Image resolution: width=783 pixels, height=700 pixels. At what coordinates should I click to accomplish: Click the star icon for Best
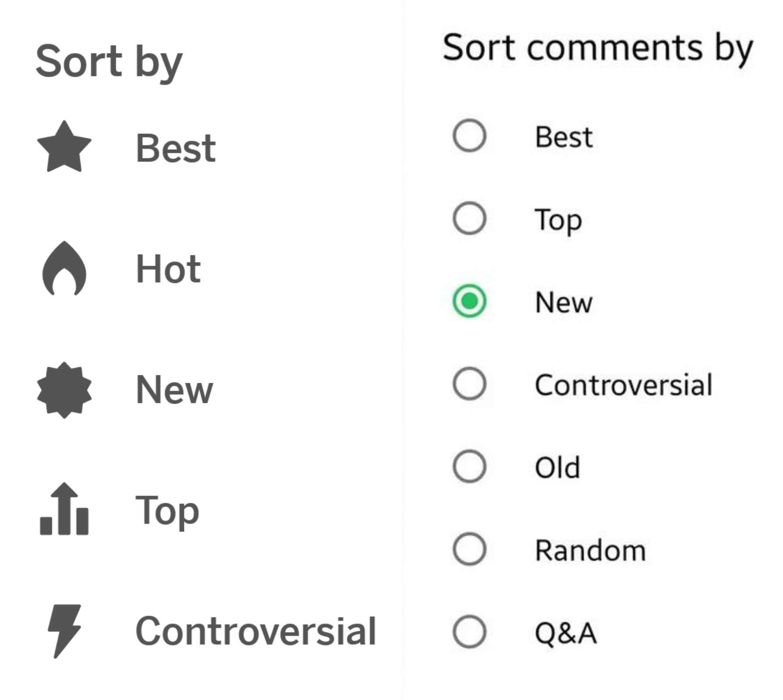click(x=64, y=147)
